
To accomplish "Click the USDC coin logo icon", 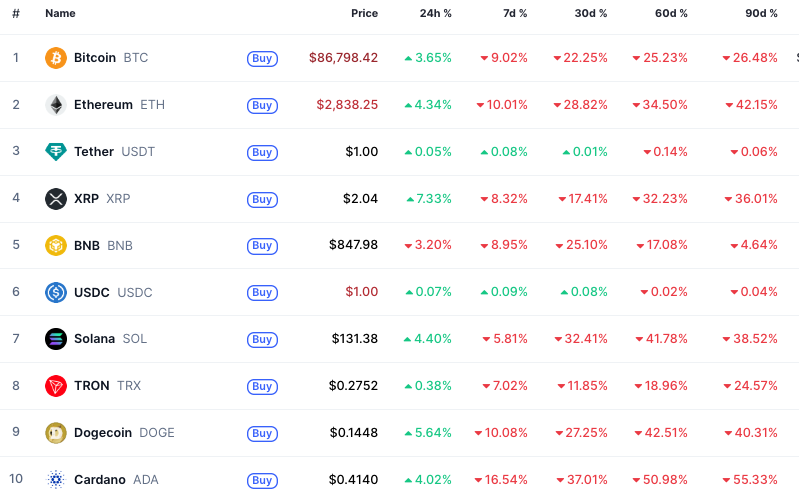I will pos(56,292).
